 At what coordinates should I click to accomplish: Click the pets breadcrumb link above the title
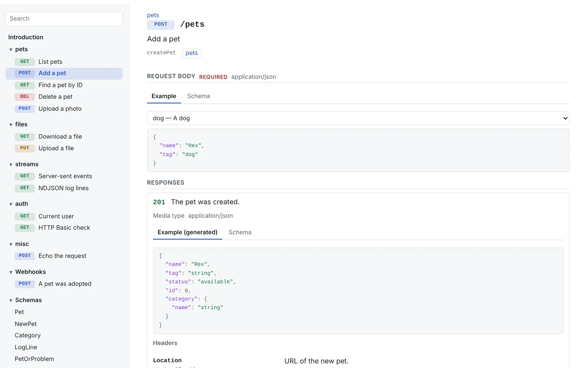[153, 15]
